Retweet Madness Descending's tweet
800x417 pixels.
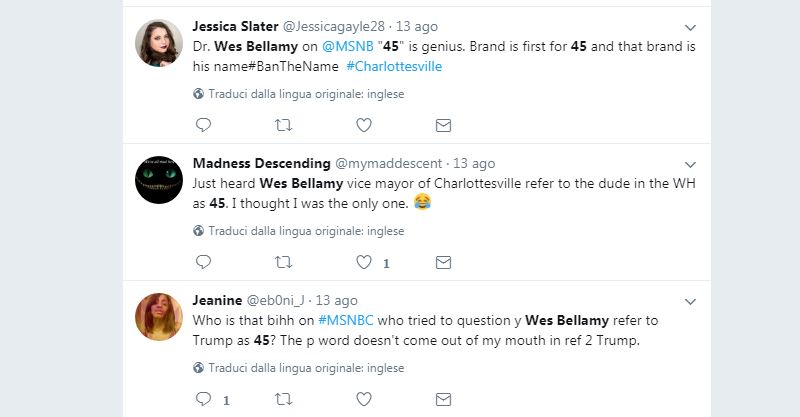(x=283, y=262)
